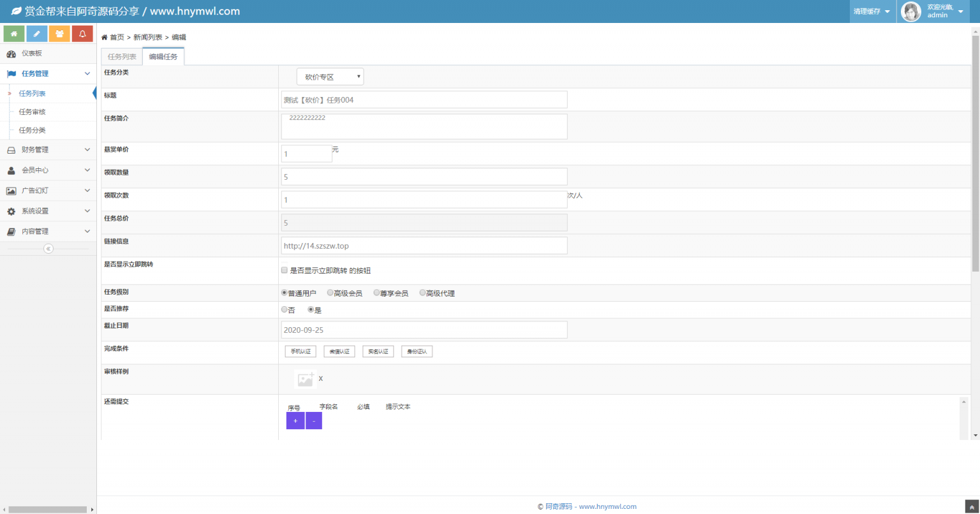Upload image via 审核样例 placeholder icon
Screen dimensions: 980x514
306,379
